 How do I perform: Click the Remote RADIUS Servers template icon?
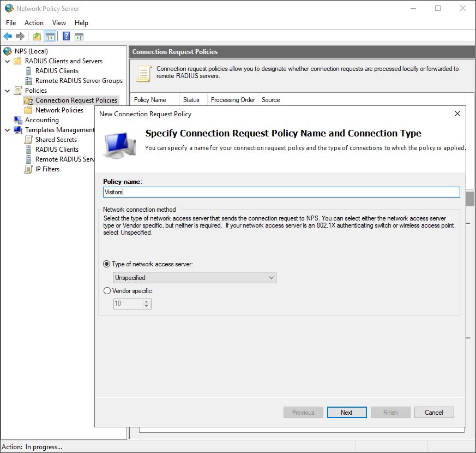[x=28, y=159]
